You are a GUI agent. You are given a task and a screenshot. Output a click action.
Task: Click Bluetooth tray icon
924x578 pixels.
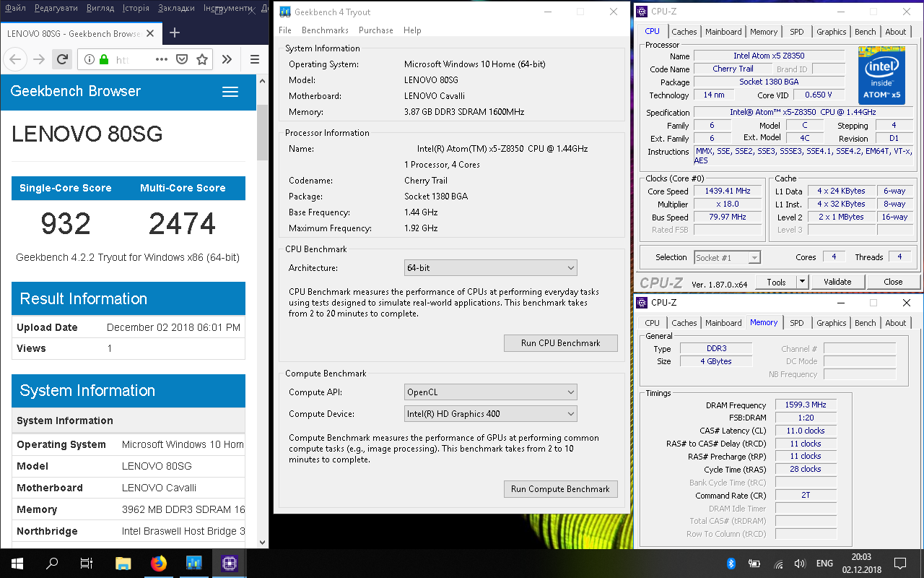tap(731, 564)
